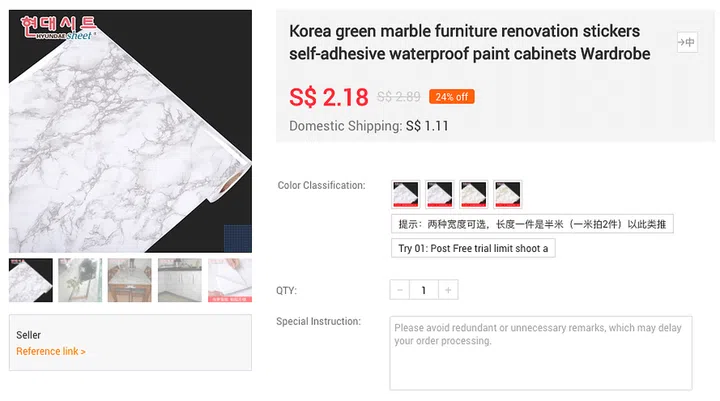Viewport: 720px width, 401px height.
Task: Focus the Special Instruction text box
Action: coord(540,352)
